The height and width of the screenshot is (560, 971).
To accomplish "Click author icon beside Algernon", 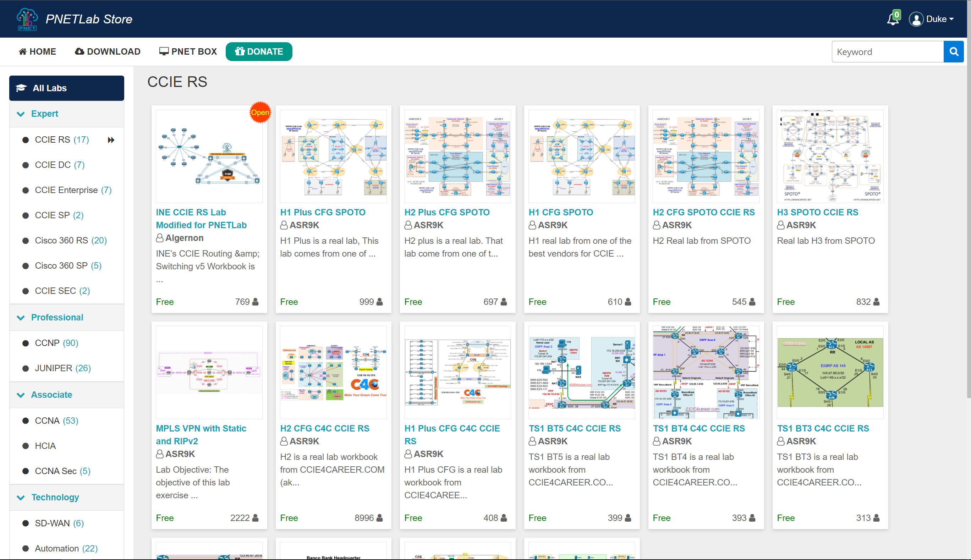I will point(160,238).
